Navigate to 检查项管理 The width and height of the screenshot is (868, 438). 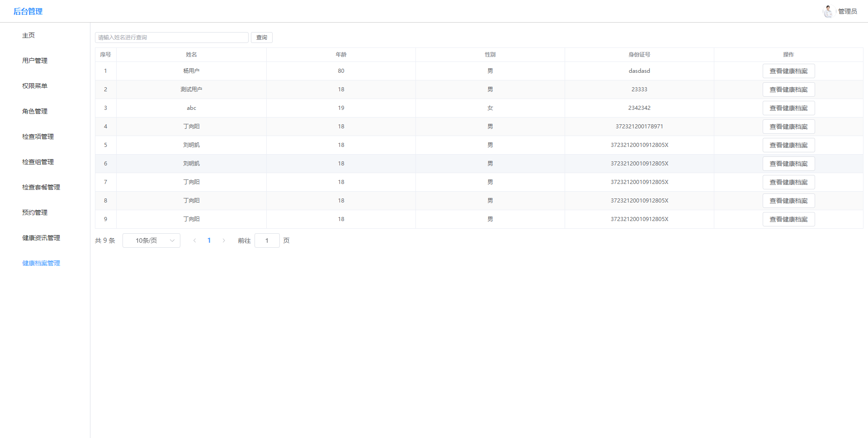coord(38,137)
